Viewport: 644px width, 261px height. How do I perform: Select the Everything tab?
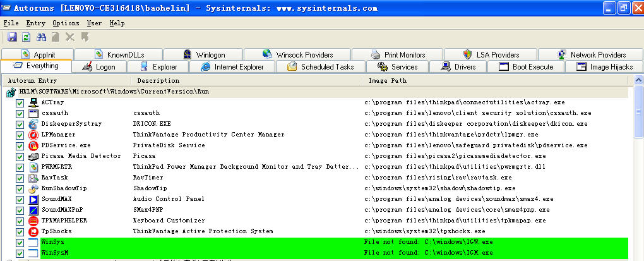[37, 66]
